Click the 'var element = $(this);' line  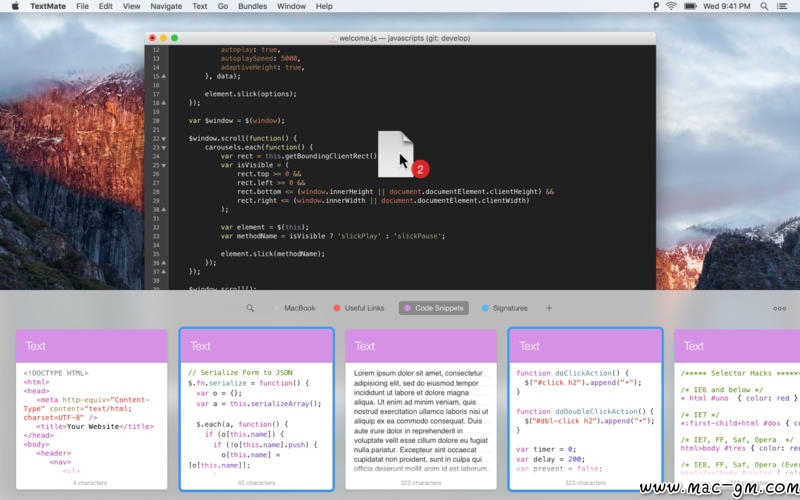[x=265, y=227]
